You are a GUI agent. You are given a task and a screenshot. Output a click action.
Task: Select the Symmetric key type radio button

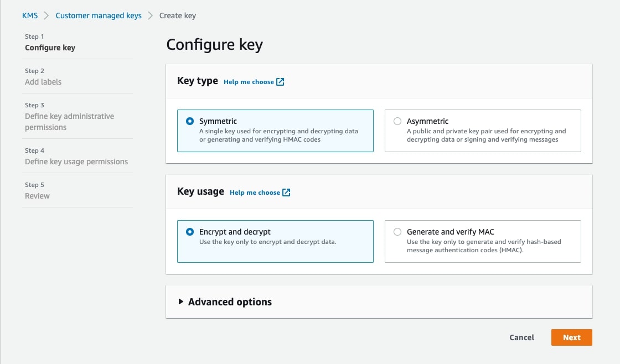[190, 121]
